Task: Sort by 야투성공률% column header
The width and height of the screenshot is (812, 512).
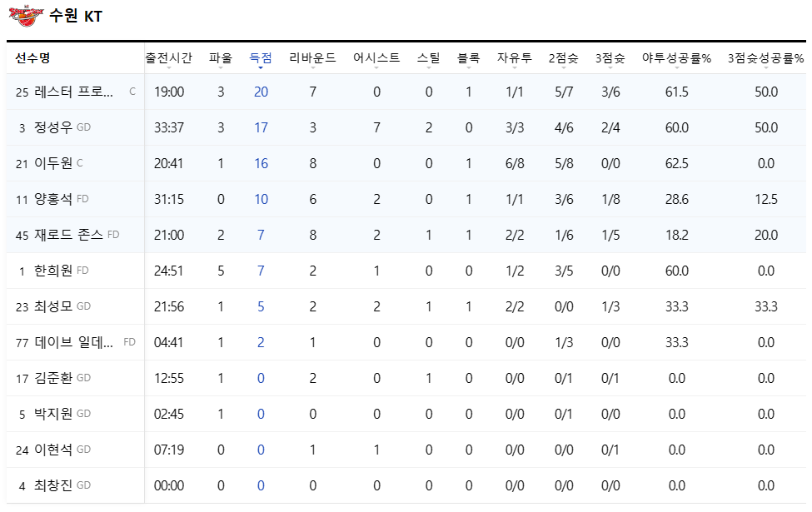Action: tap(676, 58)
